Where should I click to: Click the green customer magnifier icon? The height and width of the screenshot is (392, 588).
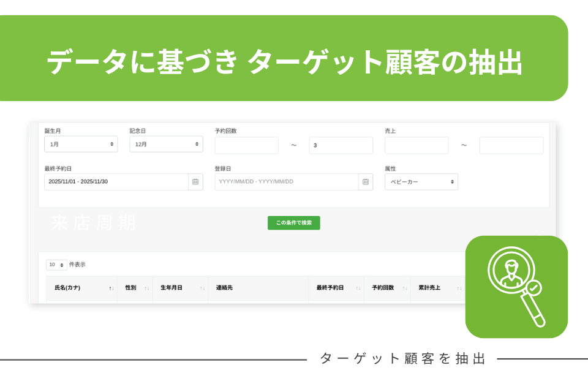(516, 287)
